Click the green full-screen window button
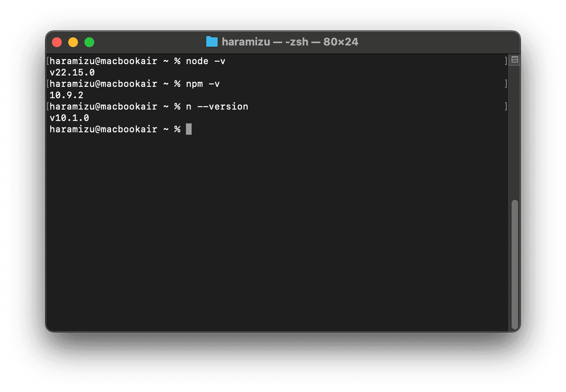This screenshot has width=566, height=392. [x=89, y=42]
